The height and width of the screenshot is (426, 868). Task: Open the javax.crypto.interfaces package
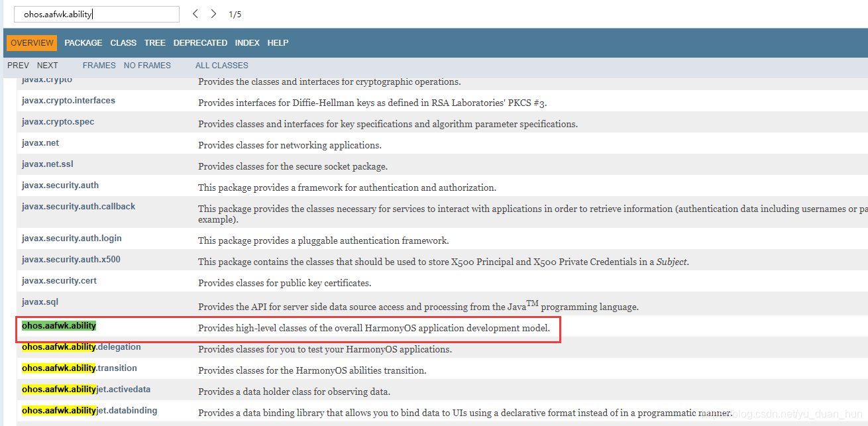pyautogui.click(x=68, y=101)
